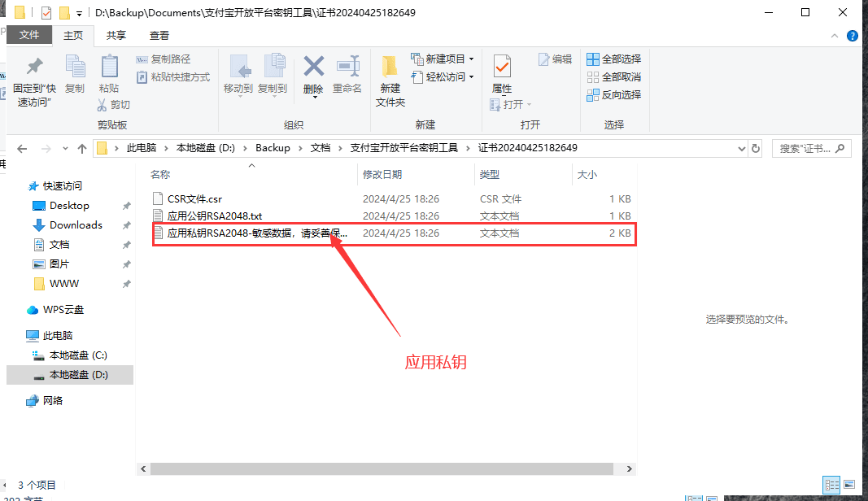
Task: Select Local Disk (C:) in navigation pane
Action: coord(77,355)
